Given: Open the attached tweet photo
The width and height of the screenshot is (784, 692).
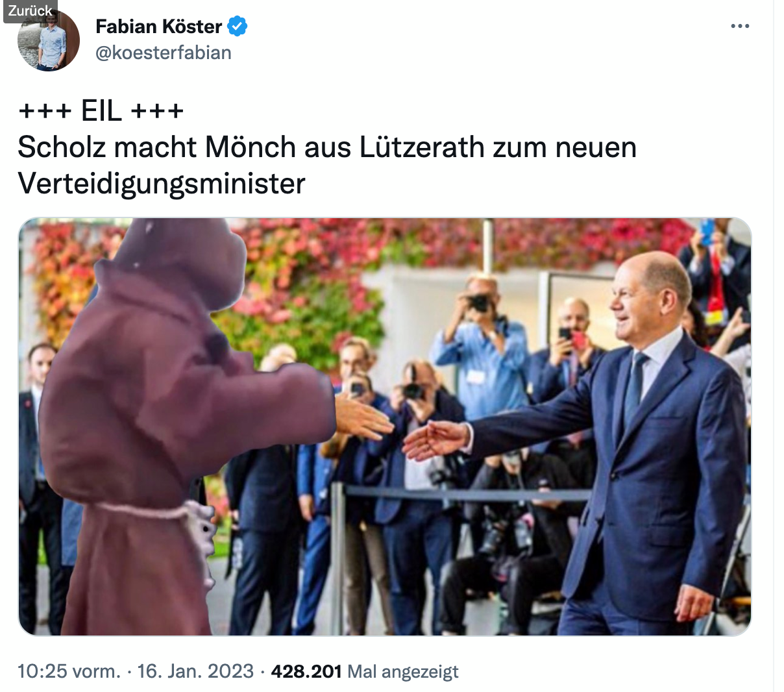Looking at the screenshot, I should tap(384, 426).
